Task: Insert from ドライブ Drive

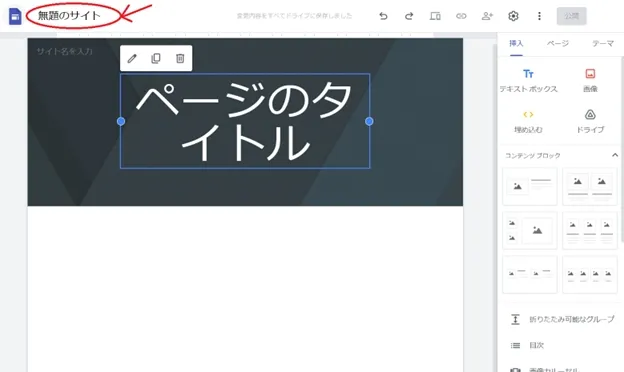Action: pyautogui.click(x=590, y=122)
